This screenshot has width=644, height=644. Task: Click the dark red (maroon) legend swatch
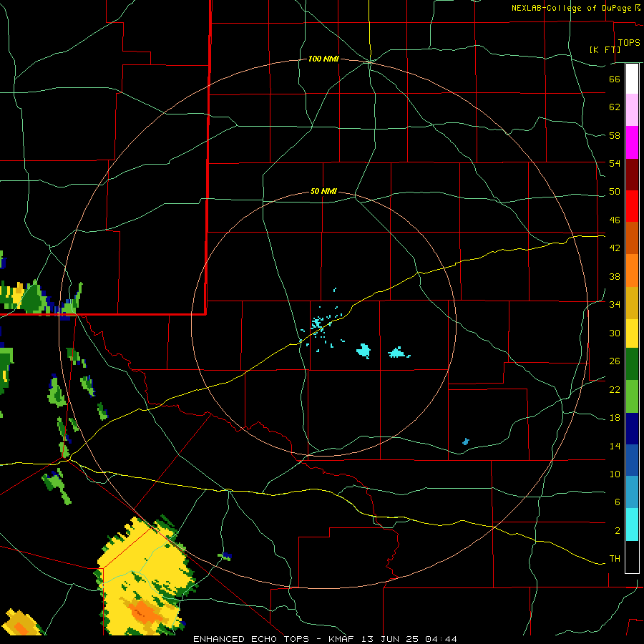click(x=632, y=175)
